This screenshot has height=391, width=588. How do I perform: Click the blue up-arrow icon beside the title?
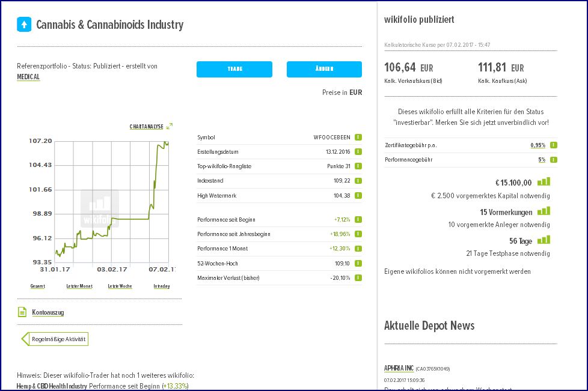(x=23, y=25)
